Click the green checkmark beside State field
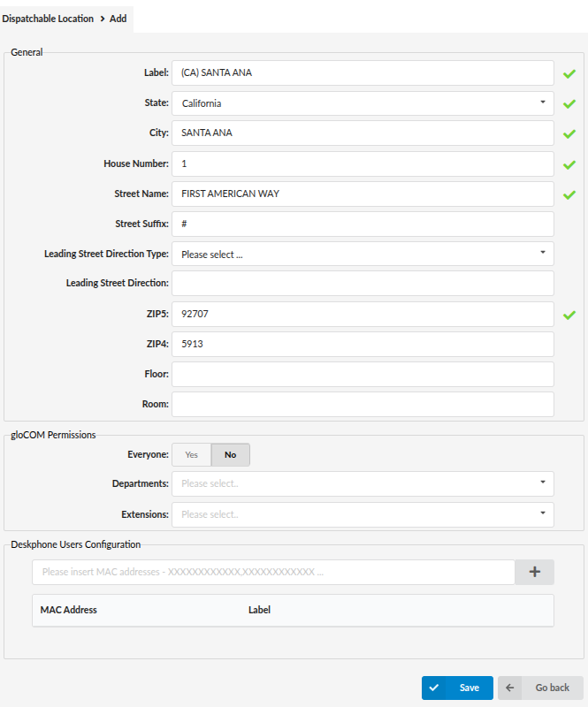588x707 pixels. tap(569, 103)
